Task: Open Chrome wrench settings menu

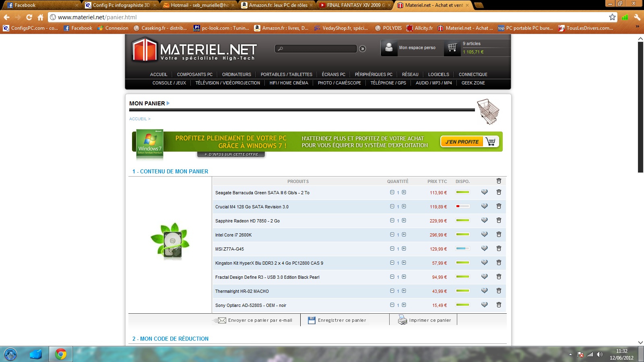Action: (637, 17)
